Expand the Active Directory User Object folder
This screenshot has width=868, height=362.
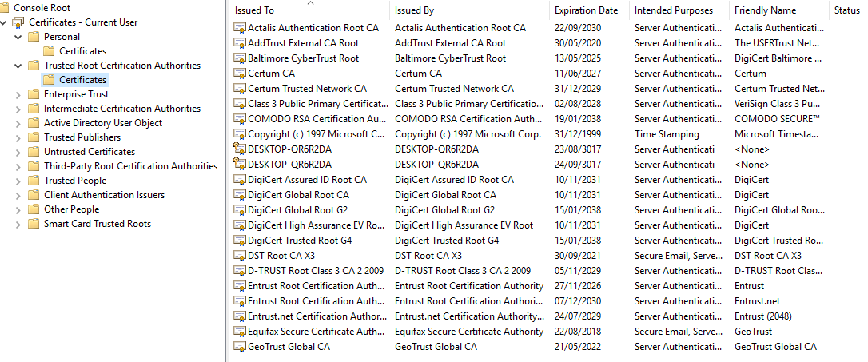18,123
